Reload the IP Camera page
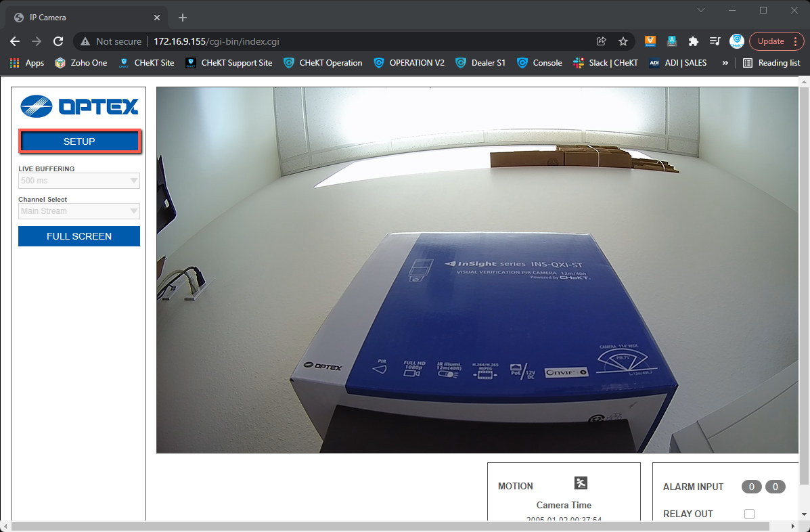 coord(58,41)
